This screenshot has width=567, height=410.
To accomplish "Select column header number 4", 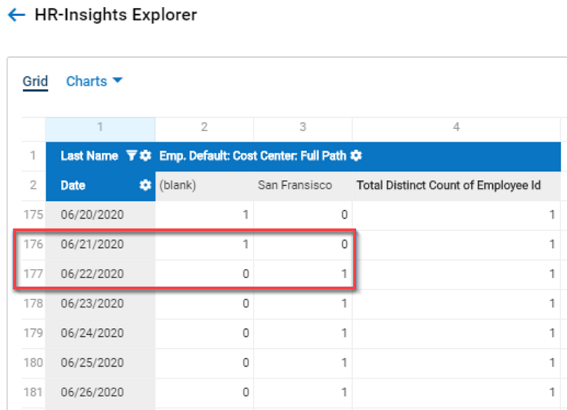I will pos(456,127).
